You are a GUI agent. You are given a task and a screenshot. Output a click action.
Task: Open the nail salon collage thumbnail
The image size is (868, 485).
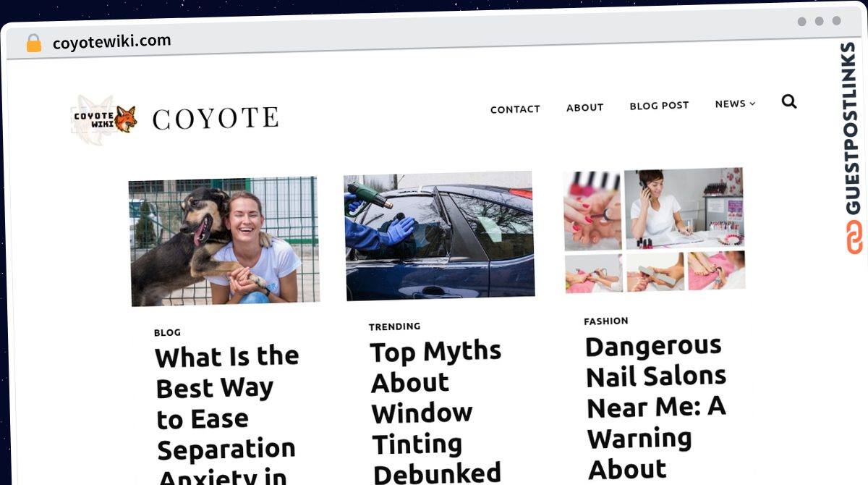pos(654,230)
